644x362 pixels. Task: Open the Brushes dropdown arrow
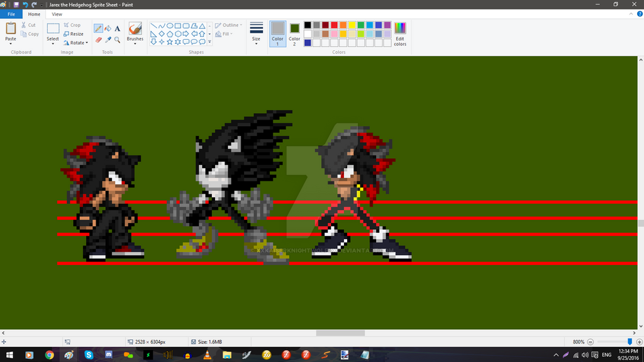[x=135, y=43]
